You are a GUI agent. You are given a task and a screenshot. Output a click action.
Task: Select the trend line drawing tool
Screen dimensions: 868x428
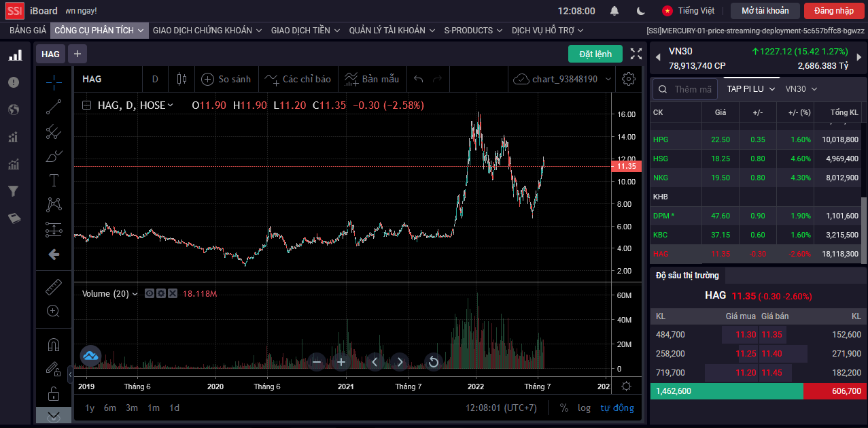[54, 107]
